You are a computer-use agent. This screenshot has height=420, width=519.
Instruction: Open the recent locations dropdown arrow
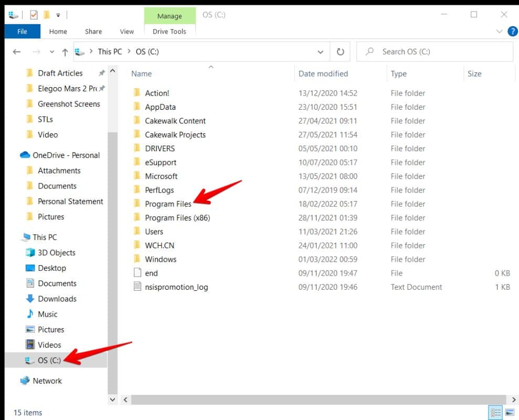[x=51, y=52]
